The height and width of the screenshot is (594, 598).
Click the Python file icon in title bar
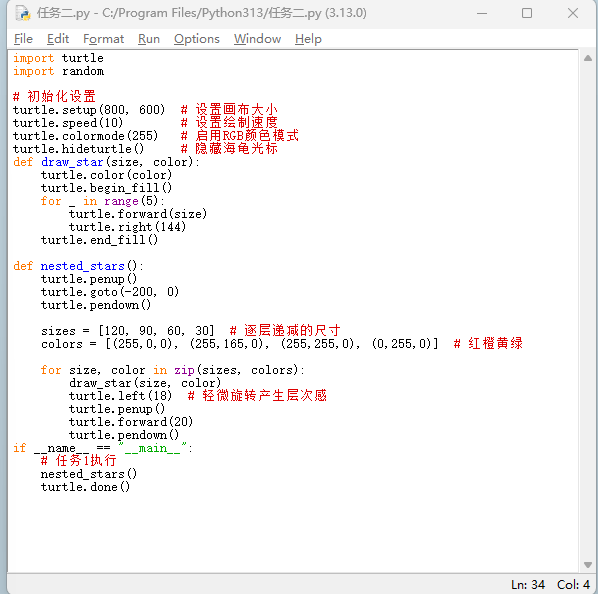[23, 13]
